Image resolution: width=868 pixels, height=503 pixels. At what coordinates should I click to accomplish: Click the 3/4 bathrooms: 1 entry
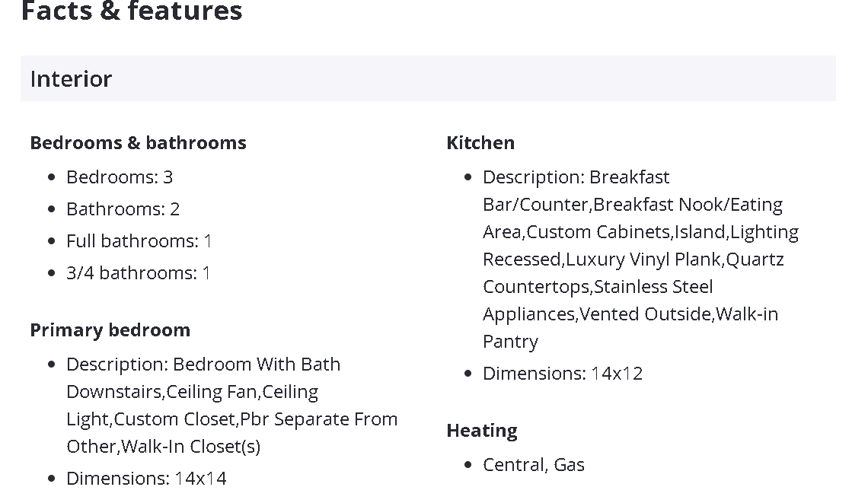pyautogui.click(x=139, y=273)
